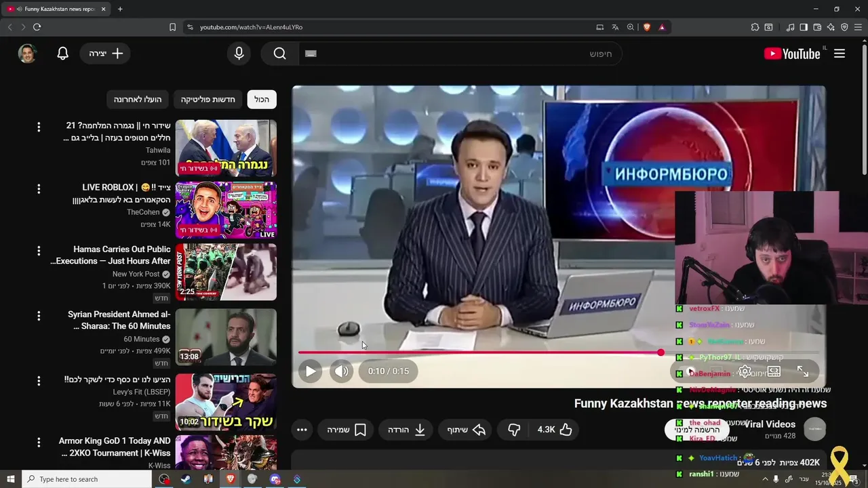Focus the חיפוש search input field
The width and height of the screenshot is (868, 488).
pos(460,54)
